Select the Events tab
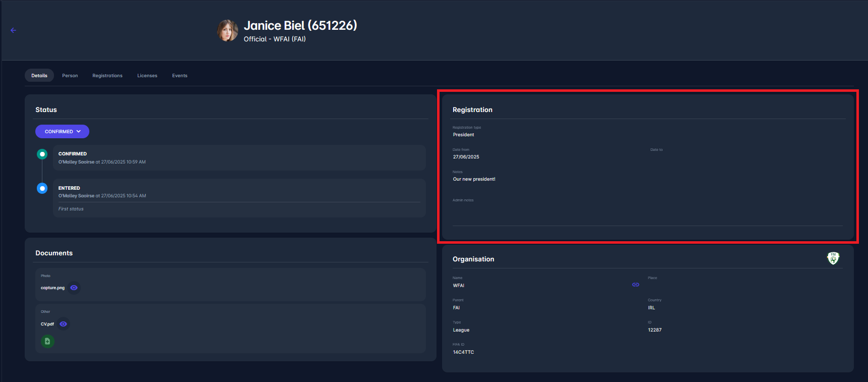This screenshot has height=382, width=868. tap(179, 76)
